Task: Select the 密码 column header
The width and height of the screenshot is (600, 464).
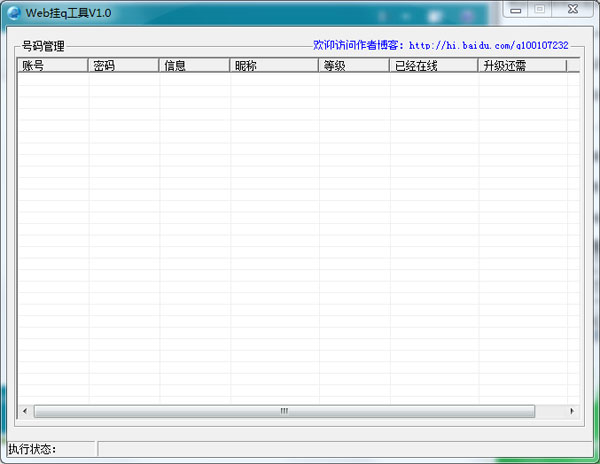Action: 123,66
